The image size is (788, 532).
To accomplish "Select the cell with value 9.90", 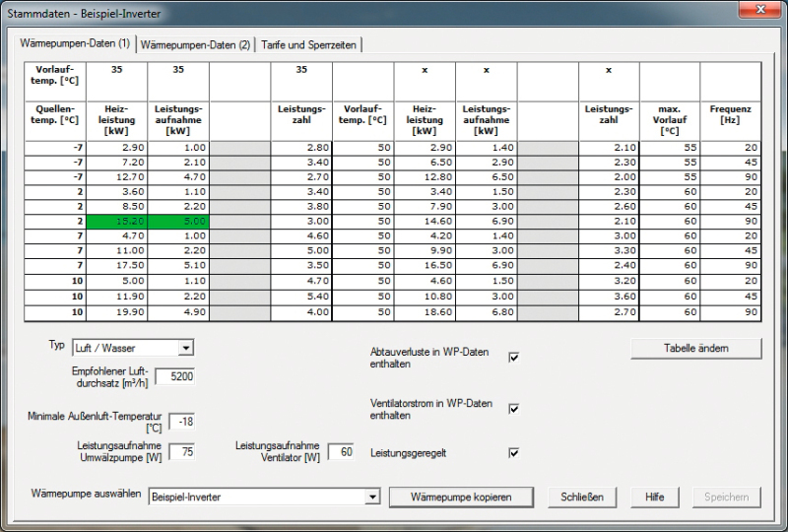I will [x=425, y=250].
